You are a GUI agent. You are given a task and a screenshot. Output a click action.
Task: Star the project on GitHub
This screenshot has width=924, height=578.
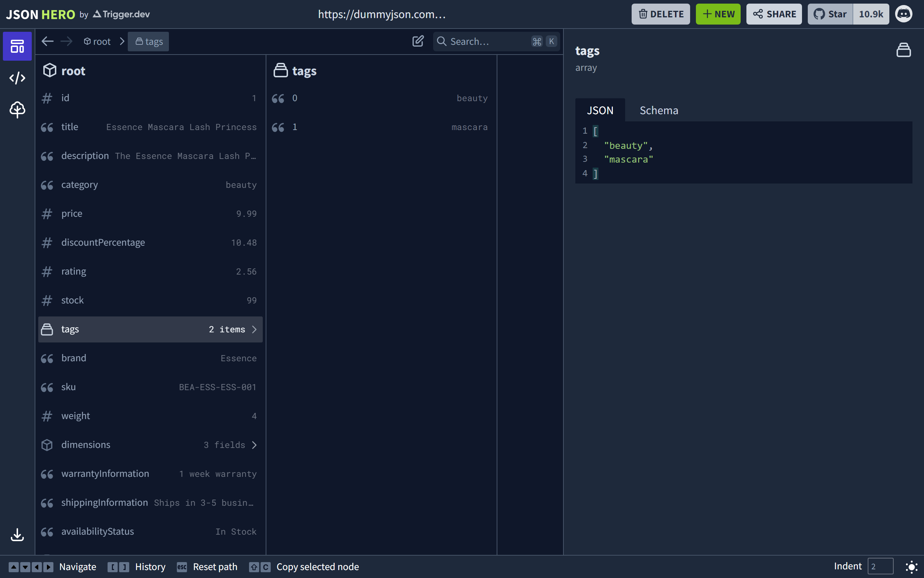point(830,14)
